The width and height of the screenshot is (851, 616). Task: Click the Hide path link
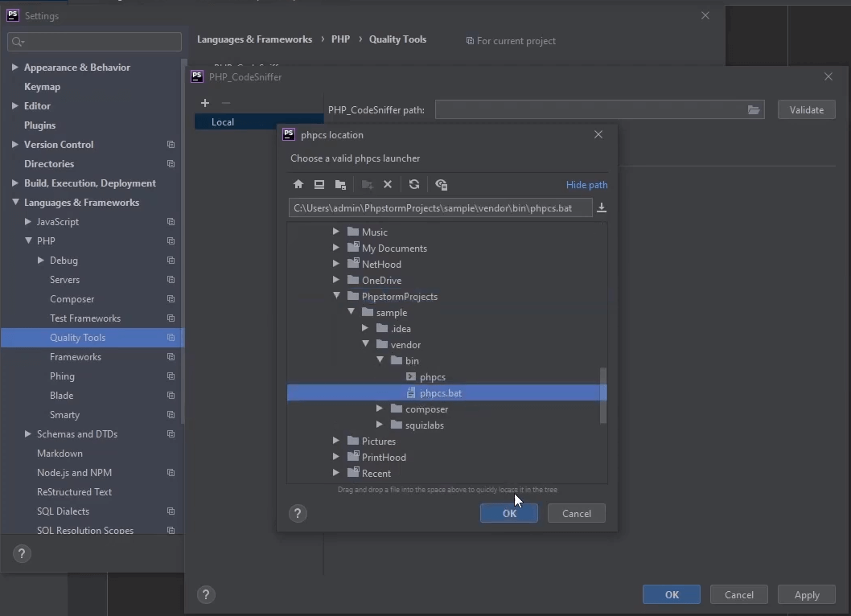pos(586,184)
